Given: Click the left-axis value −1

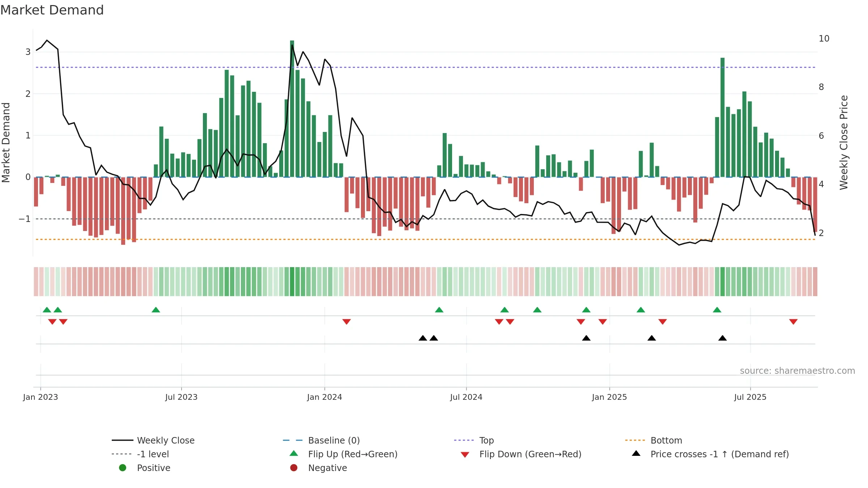Looking at the screenshot, I should pos(25,219).
